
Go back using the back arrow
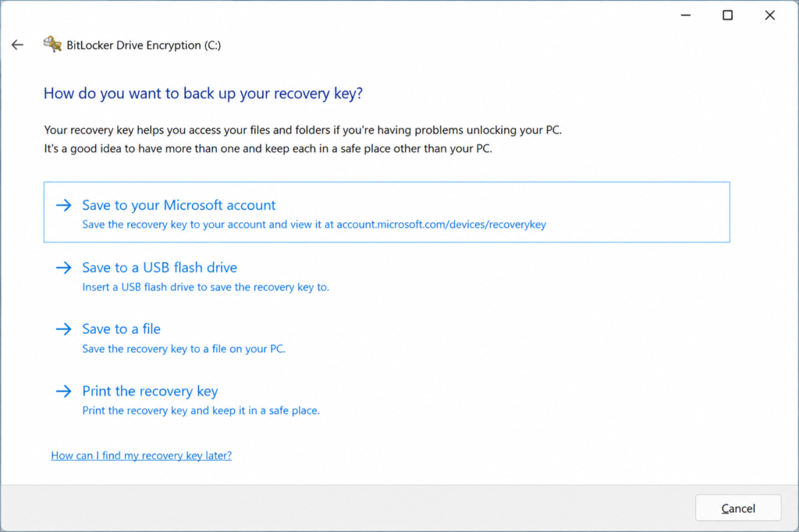click(x=17, y=44)
